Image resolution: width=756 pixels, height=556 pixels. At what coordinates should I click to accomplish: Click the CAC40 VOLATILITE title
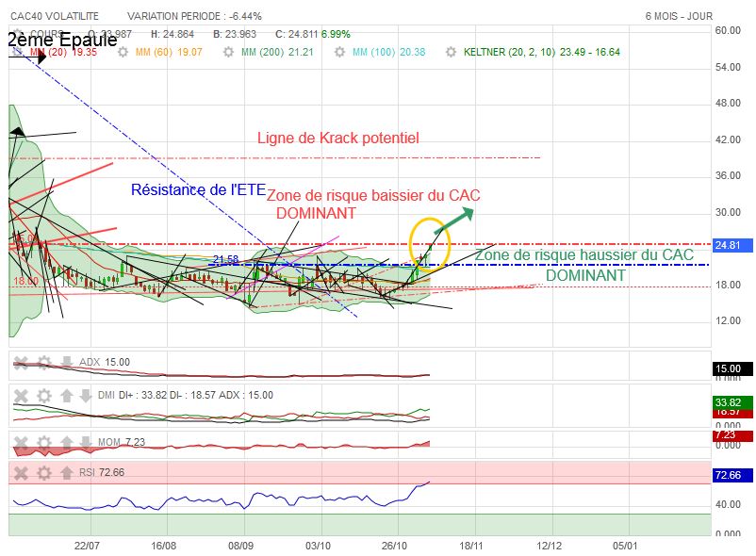pyautogui.click(x=55, y=16)
